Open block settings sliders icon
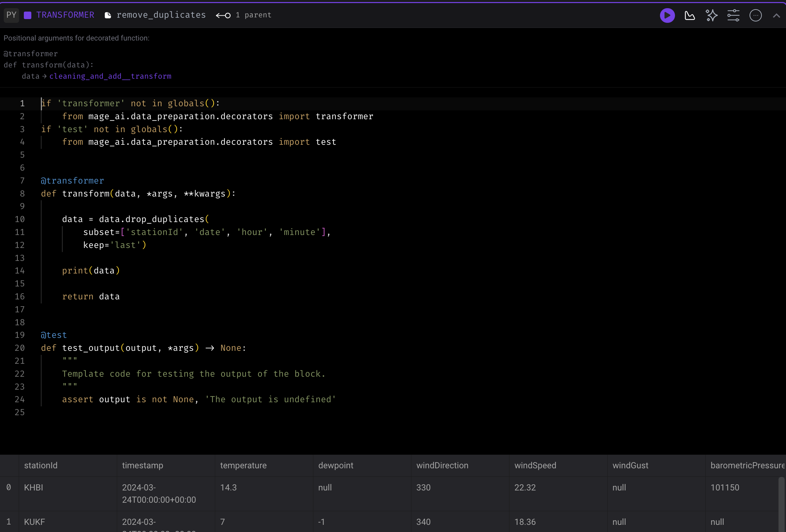Image resolution: width=786 pixels, height=532 pixels. point(733,15)
